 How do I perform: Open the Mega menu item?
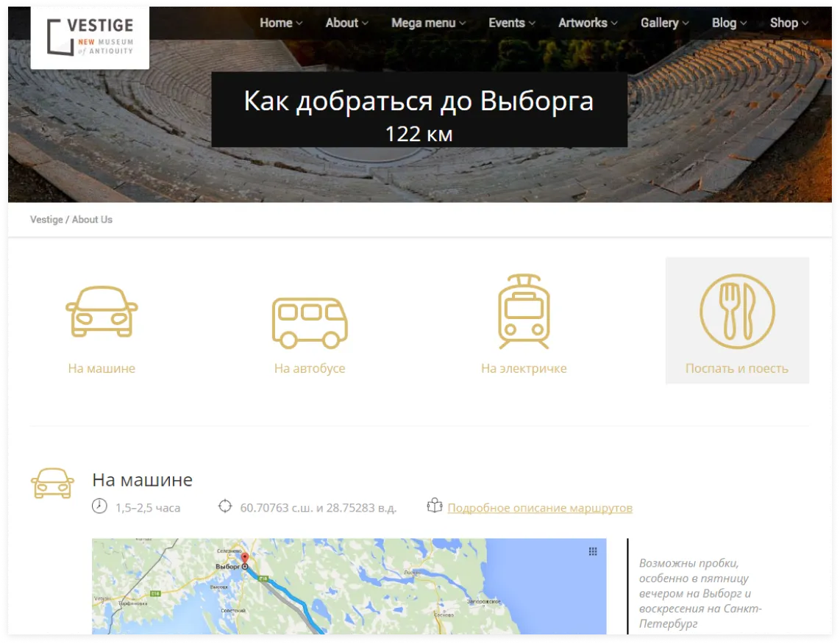[429, 23]
